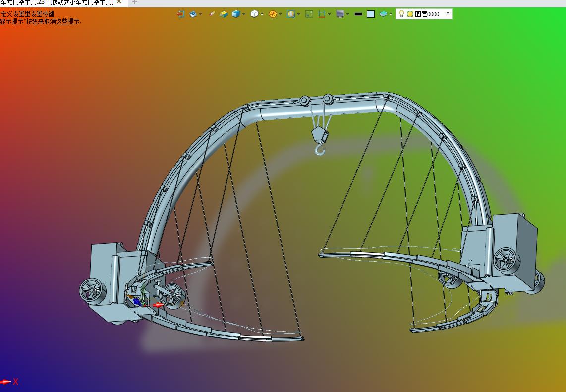Expand the 图层0000 layer dropdown
This screenshot has height=392, width=566.
(x=448, y=14)
